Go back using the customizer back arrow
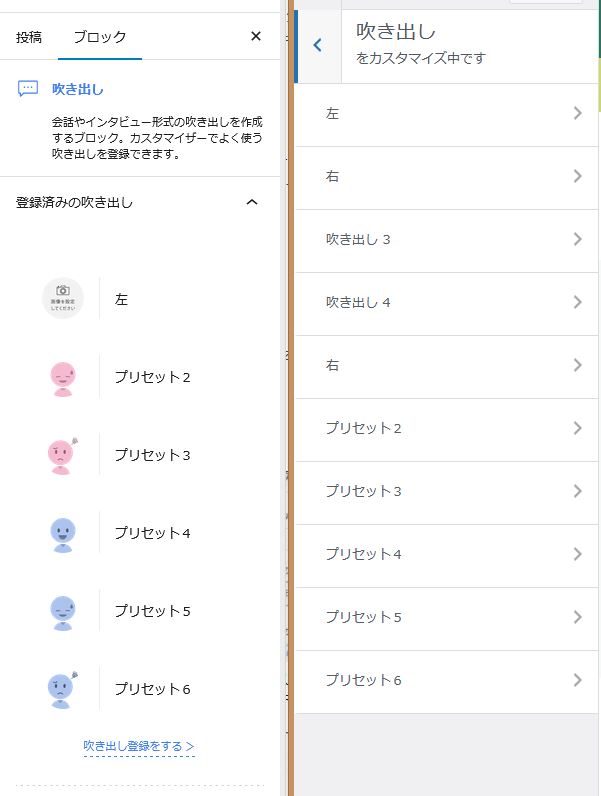The image size is (601, 796). [318, 45]
